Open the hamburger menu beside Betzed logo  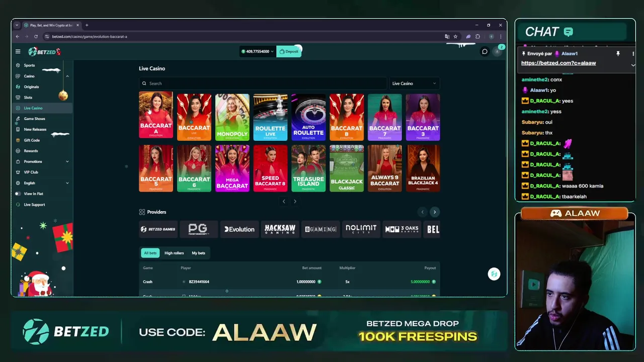coord(18,51)
